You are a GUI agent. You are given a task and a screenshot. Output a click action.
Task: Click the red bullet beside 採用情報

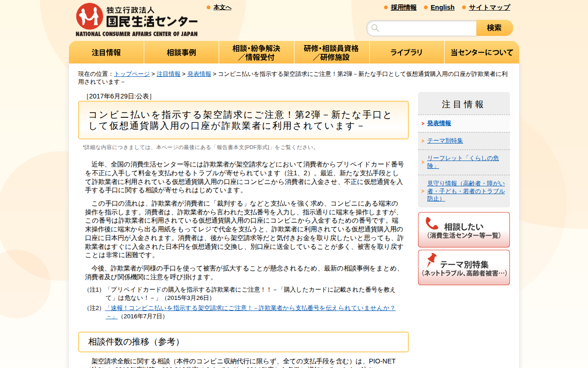[384, 7]
